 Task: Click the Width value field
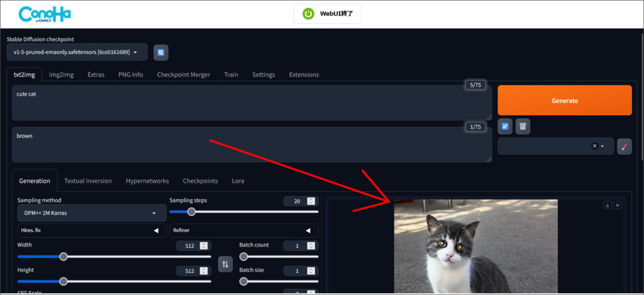pos(194,246)
